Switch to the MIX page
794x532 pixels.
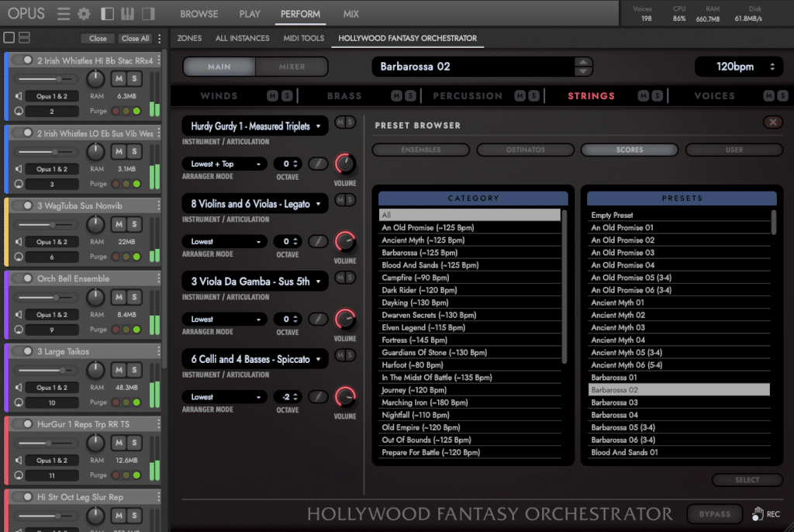[x=351, y=14]
